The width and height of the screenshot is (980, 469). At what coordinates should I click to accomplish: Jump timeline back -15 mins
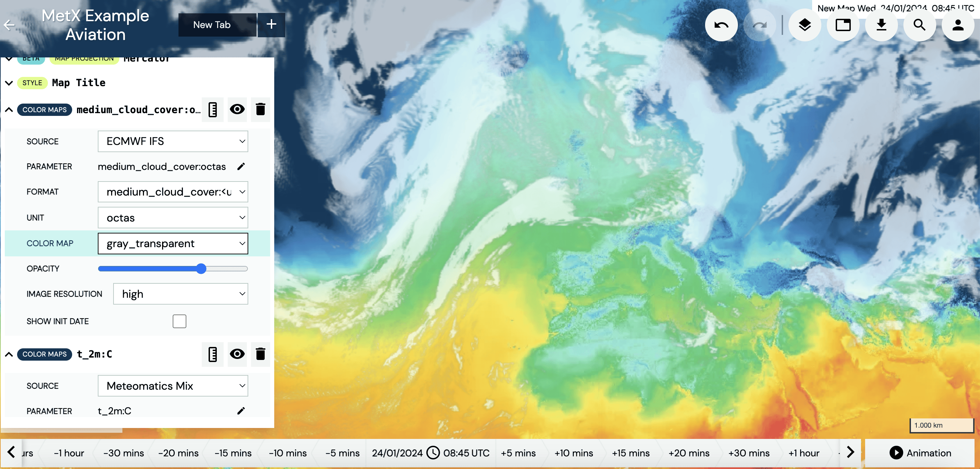pyautogui.click(x=233, y=453)
